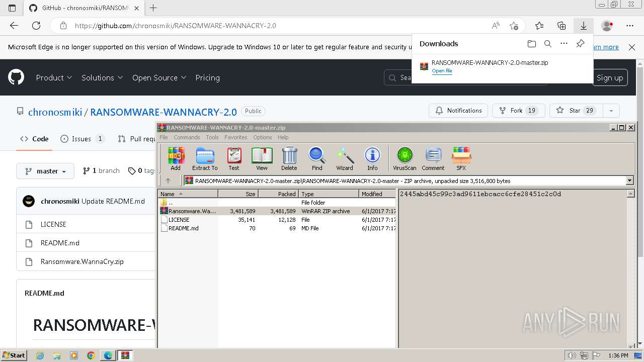Open the Star options dropdown arrow
Screen dimensions: 644x362
(611, 111)
